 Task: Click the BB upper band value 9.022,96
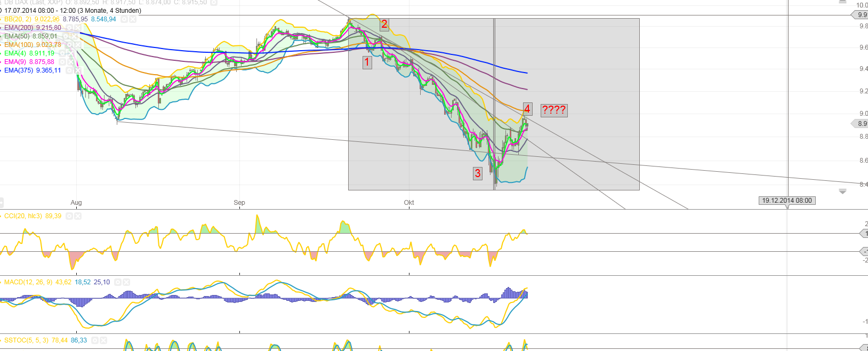(47, 19)
